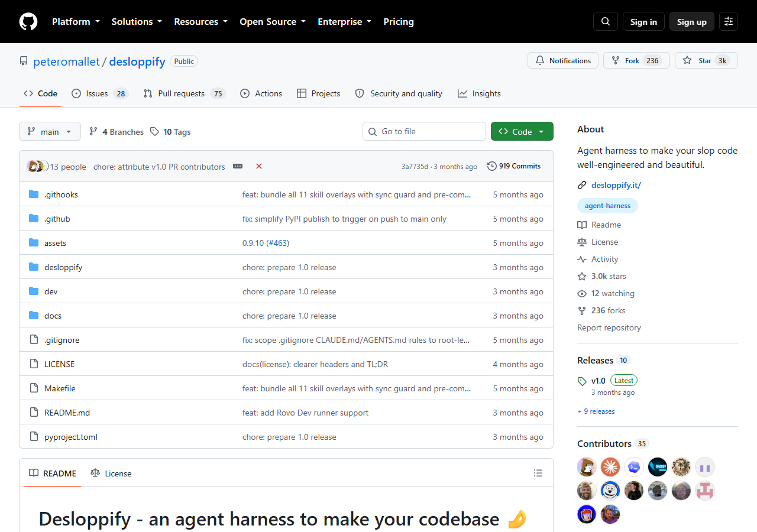View the 236 forks link
Viewport: 757px width, 532px height.
(601, 310)
